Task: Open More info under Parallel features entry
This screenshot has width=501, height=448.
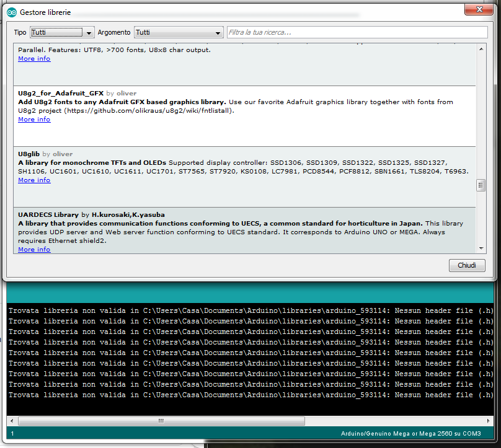Action: pos(34,59)
